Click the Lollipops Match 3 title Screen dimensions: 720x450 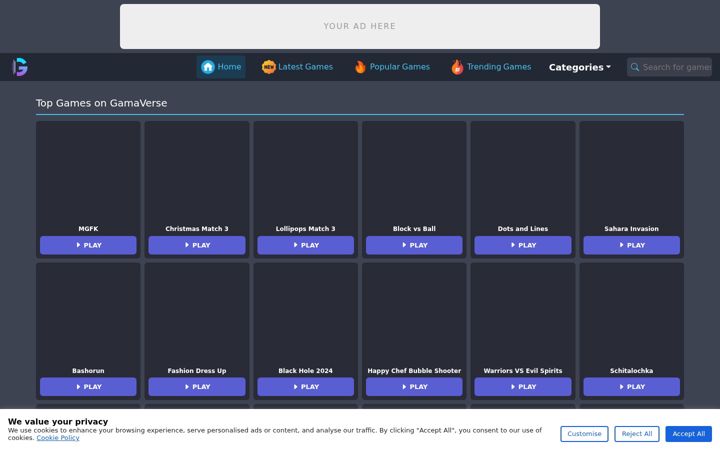pos(305,229)
